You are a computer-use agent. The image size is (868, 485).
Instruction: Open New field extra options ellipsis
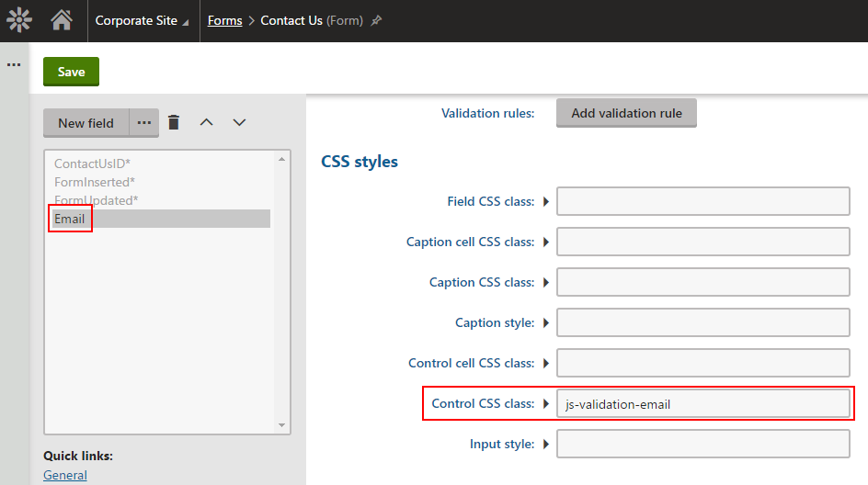pyautogui.click(x=144, y=122)
